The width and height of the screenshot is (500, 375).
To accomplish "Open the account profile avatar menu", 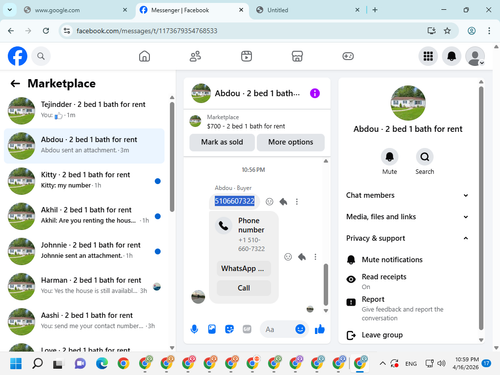I will click(475, 56).
